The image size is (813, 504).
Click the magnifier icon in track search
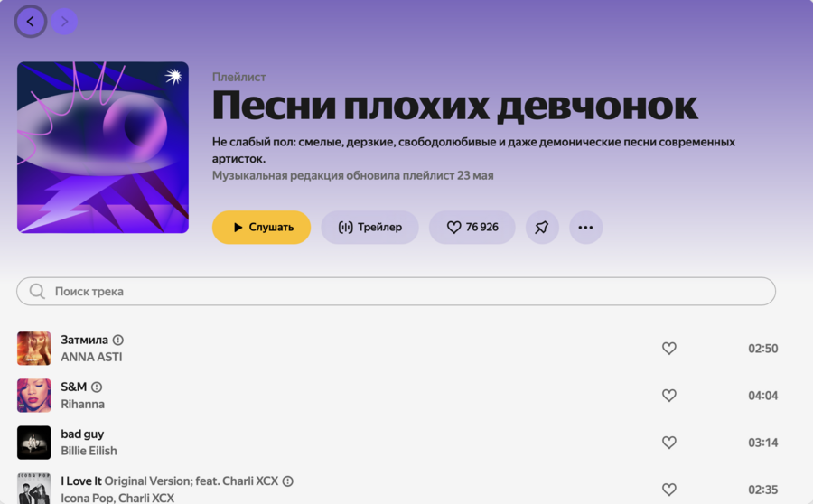tap(37, 292)
